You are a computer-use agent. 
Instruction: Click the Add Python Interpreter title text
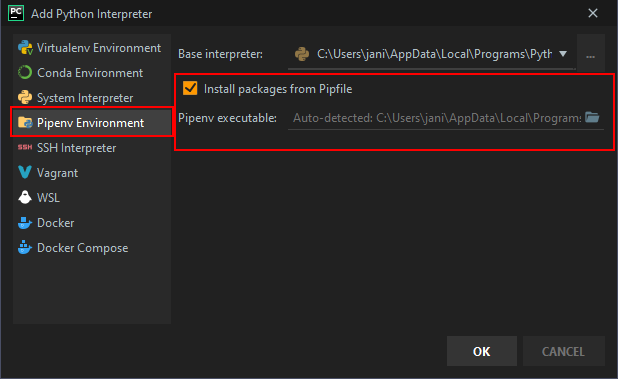coord(91,14)
